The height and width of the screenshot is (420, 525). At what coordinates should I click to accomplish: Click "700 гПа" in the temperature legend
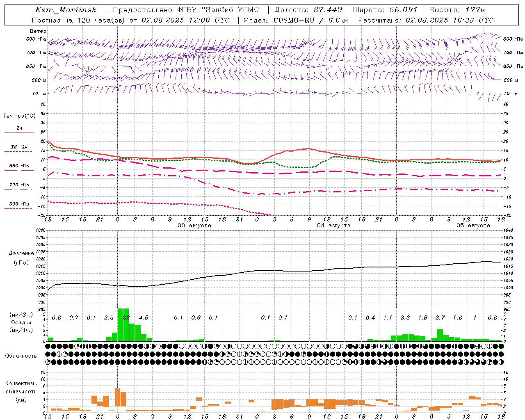[x=19, y=185]
